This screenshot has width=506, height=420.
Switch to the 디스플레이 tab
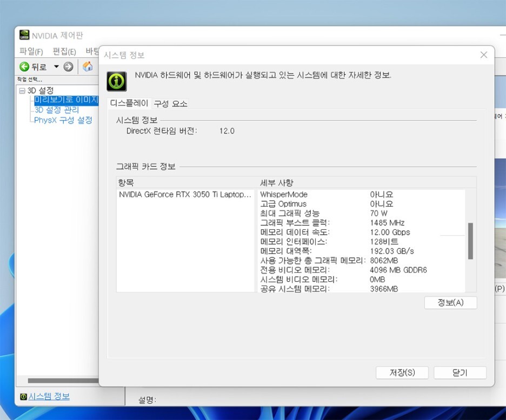(x=129, y=103)
